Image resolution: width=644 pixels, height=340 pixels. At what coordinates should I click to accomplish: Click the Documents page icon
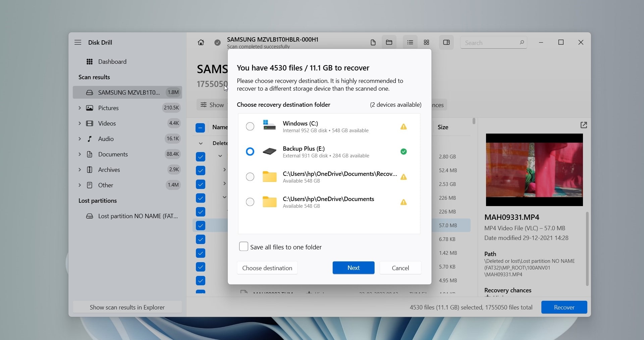tap(90, 154)
